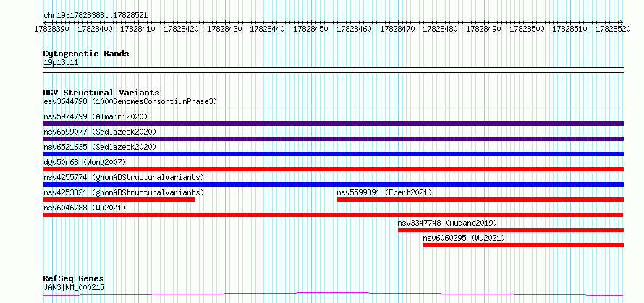Click ruler position 17828490
This screenshot has width=644, height=303.
click(484, 29)
